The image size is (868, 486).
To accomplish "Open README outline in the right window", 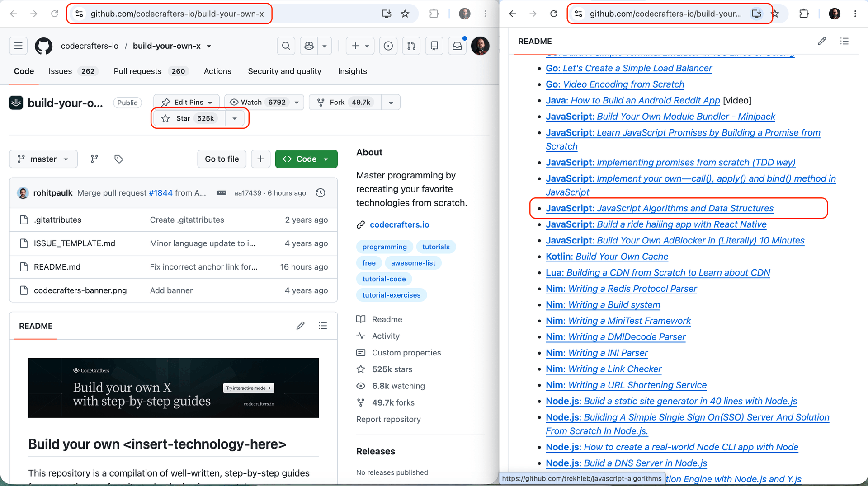I will (844, 41).
